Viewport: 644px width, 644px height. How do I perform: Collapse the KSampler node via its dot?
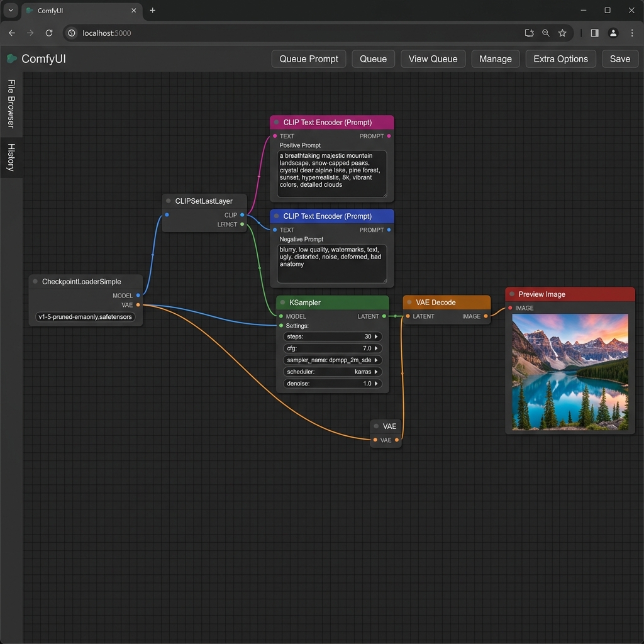pyautogui.click(x=282, y=303)
